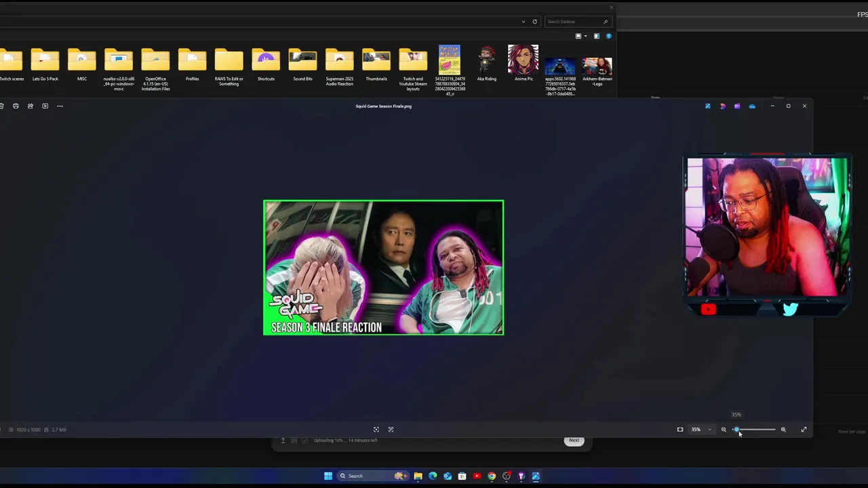The width and height of the screenshot is (868, 488).
Task: Select the Sound Bits folder
Action: pyautogui.click(x=302, y=66)
